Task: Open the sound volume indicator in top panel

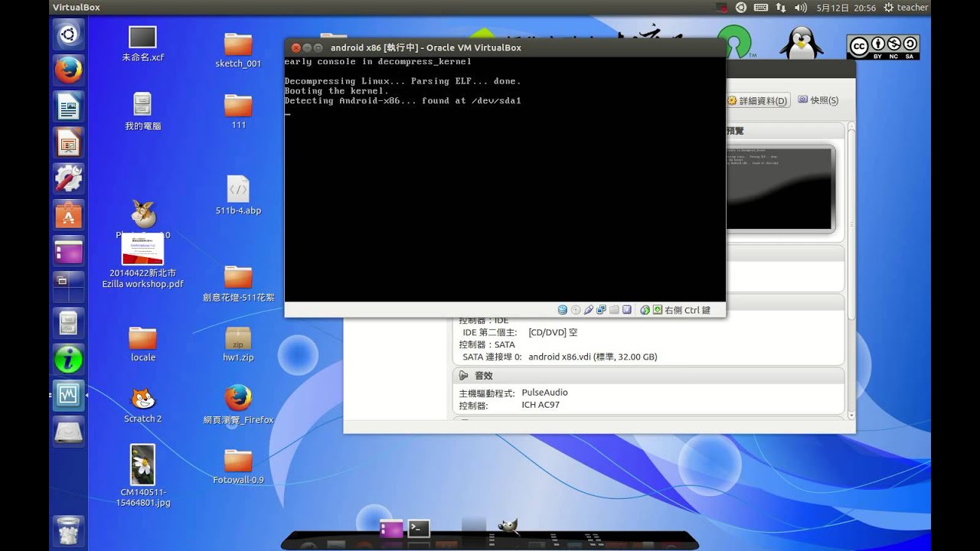Action: 801,8
